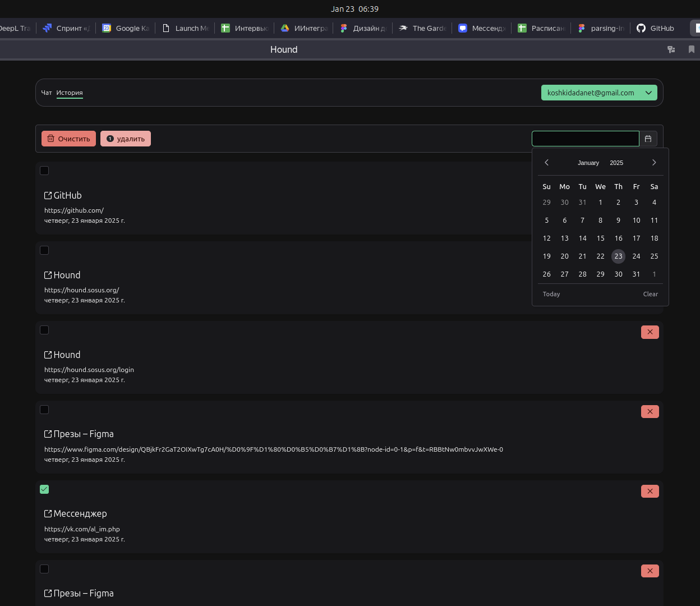Tick checkbox of the bottom Презы – Figma entry
Image resolution: width=700 pixels, height=606 pixels.
[x=44, y=569]
